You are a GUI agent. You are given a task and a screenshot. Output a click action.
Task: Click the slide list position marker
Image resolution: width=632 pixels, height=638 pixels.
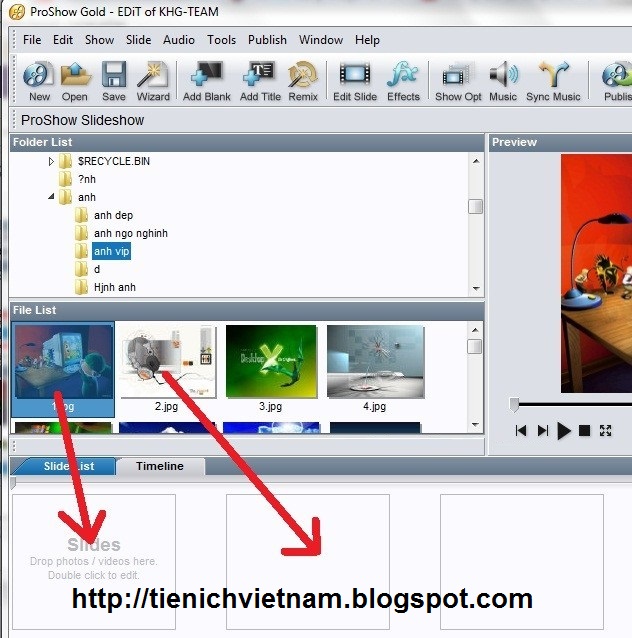(13, 483)
